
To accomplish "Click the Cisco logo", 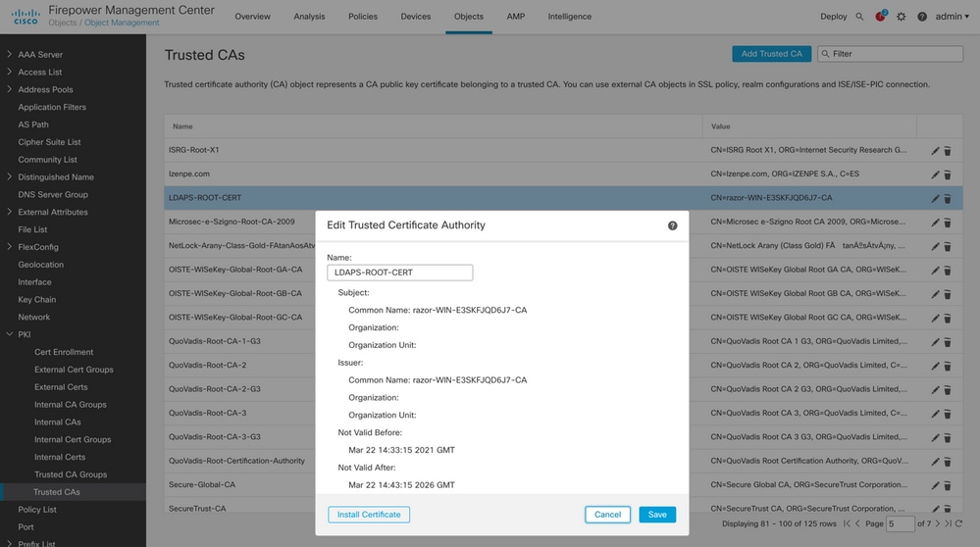I will 26,17.
